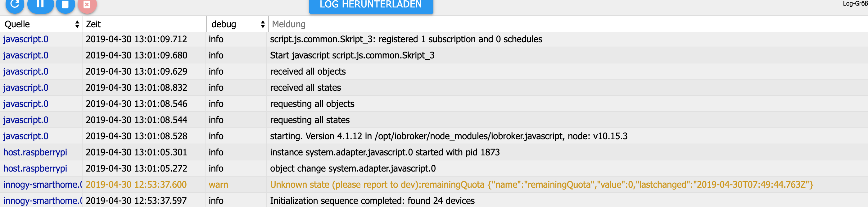Open the Quelle source filter dropdown

click(42, 24)
